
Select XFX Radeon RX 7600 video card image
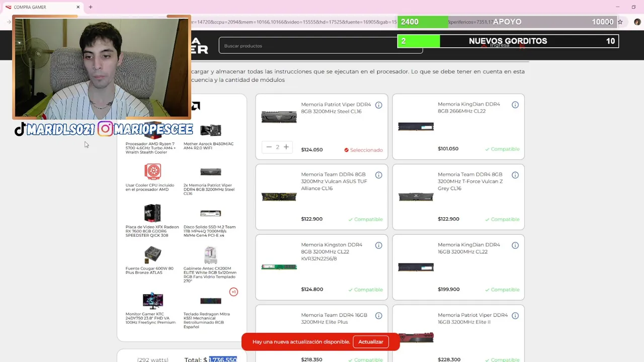click(152, 213)
